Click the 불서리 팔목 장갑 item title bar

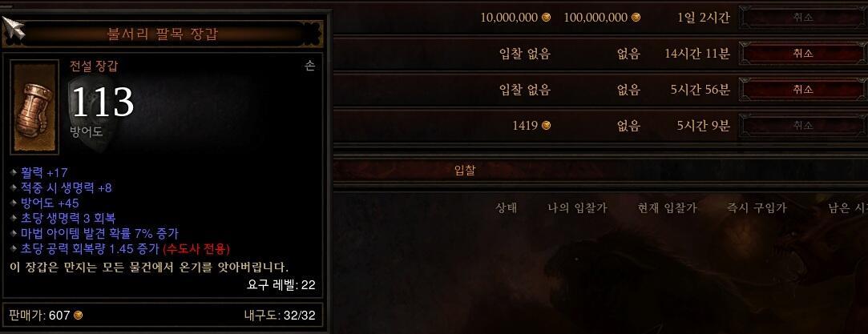click(x=162, y=34)
